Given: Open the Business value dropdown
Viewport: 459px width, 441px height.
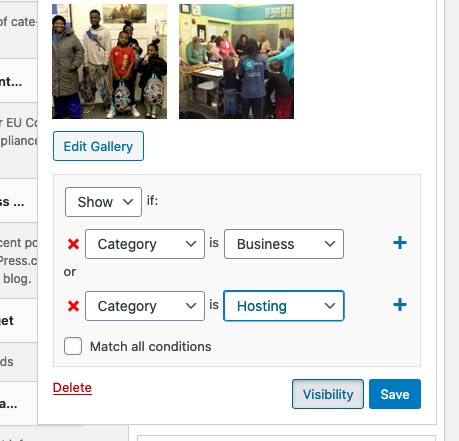Looking at the screenshot, I should pos(284,244).
